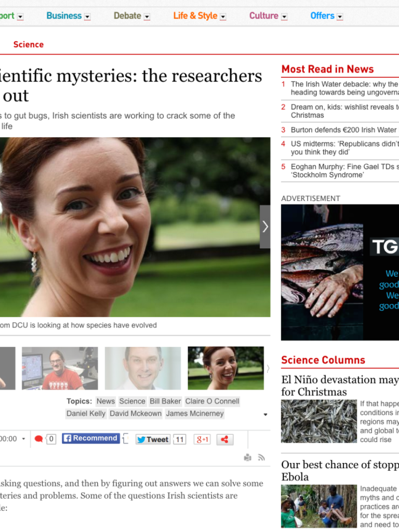The height and width of the screenshot is (532, 399).
Task: Open the Culture menu dropdown arrow
Action: (284, 17)
